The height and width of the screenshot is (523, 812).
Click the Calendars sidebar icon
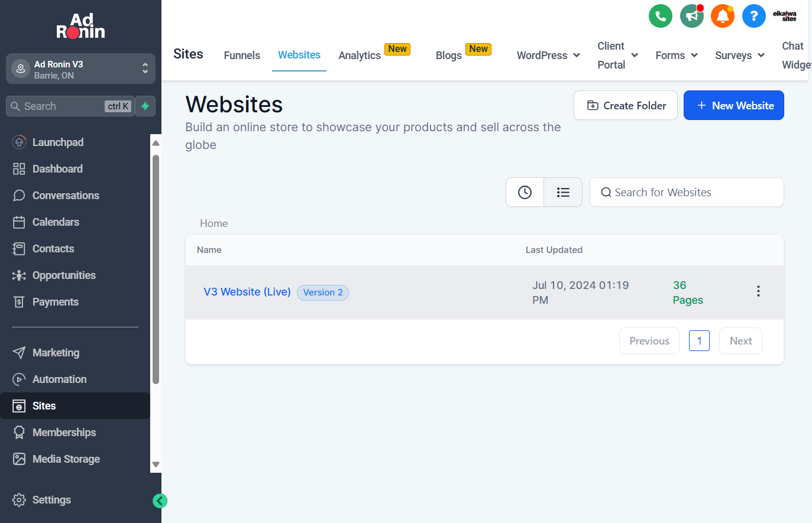click(x=20, y=222)
